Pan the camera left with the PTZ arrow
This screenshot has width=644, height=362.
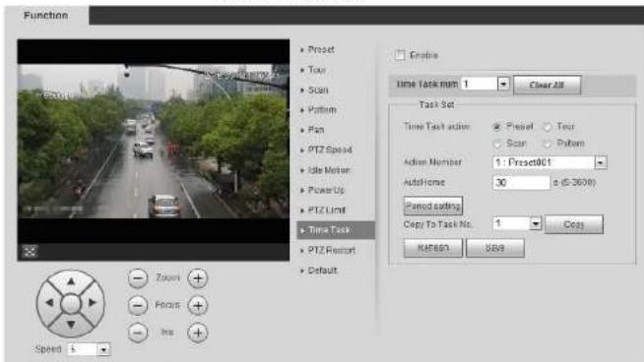click(x=49, y=303)
